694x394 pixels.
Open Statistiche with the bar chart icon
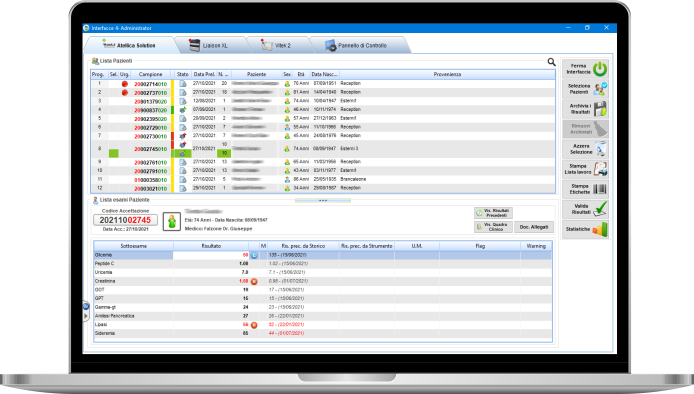pyautogui.click(x=600, y=229)
